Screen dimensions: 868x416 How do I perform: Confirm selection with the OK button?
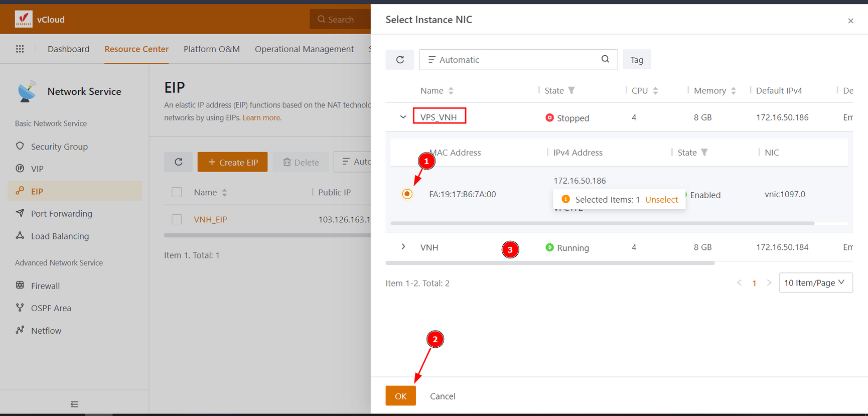400,396
